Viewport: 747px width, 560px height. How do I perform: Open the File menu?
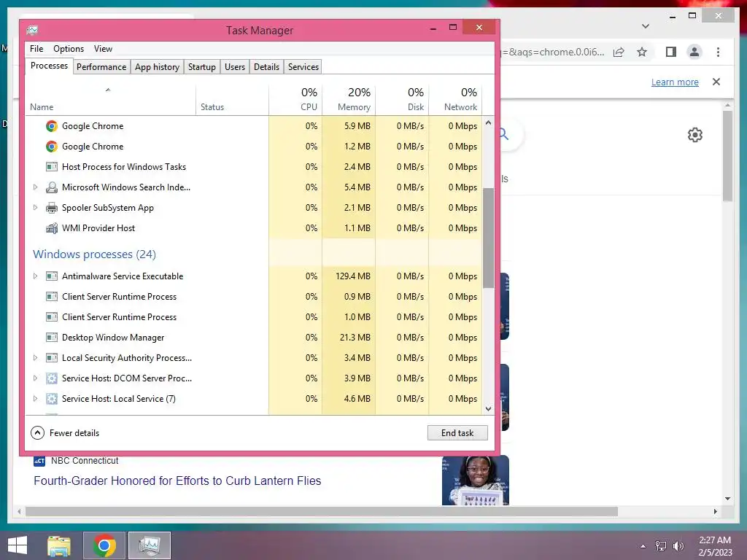tap(36, 49)
